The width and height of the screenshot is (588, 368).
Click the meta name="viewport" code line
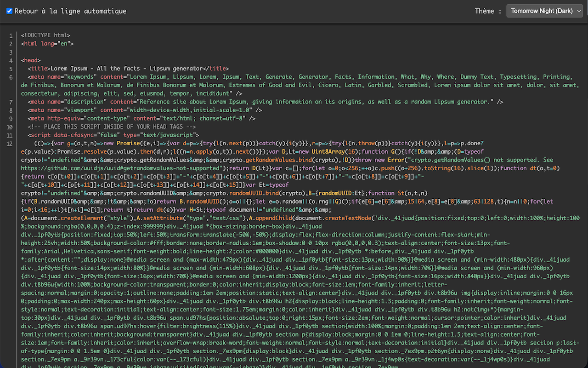pos(145,110)
